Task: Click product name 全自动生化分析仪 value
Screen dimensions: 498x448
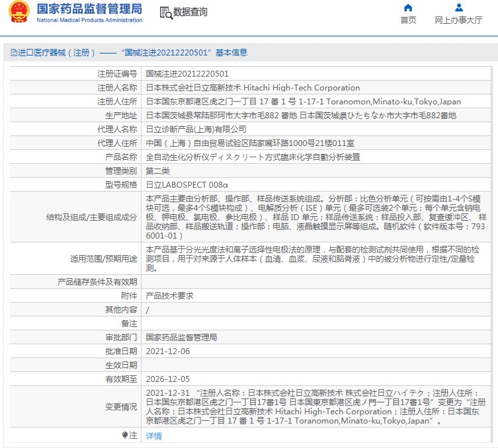Action: point(253,157)
